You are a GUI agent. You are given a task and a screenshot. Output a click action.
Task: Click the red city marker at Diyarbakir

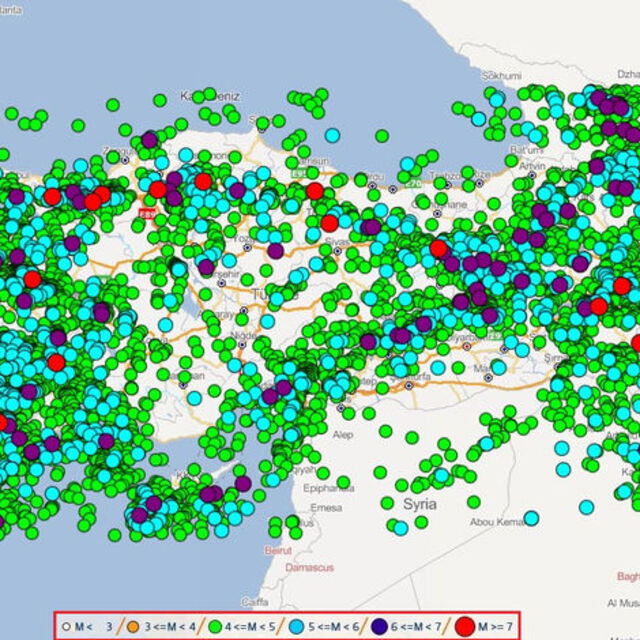point(467,347)
